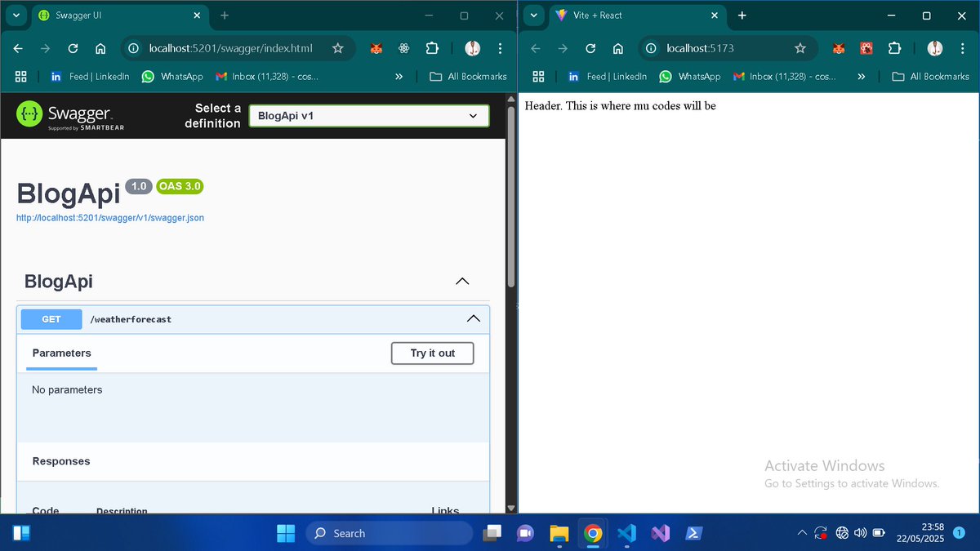Open Windows PowerShell from the taskbar

click(693, 533)
